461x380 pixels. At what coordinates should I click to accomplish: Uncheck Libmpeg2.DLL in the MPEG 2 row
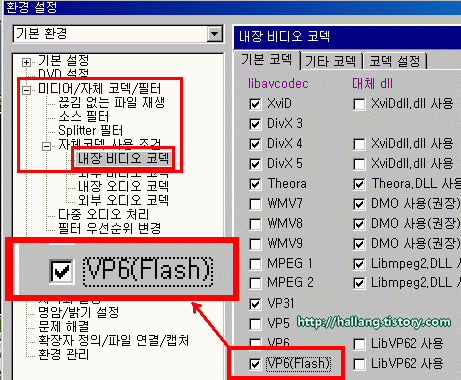359,283
